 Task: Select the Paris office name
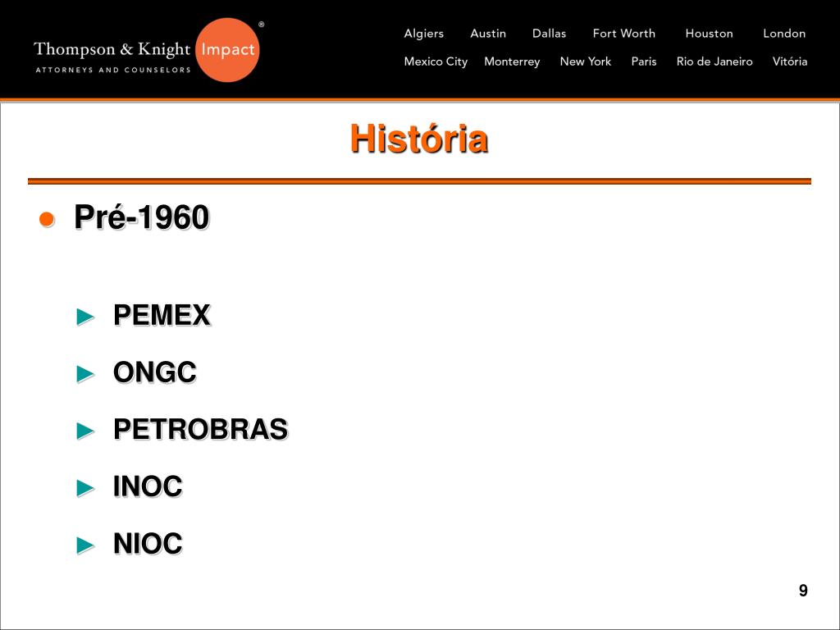click(x=644, y=62)
